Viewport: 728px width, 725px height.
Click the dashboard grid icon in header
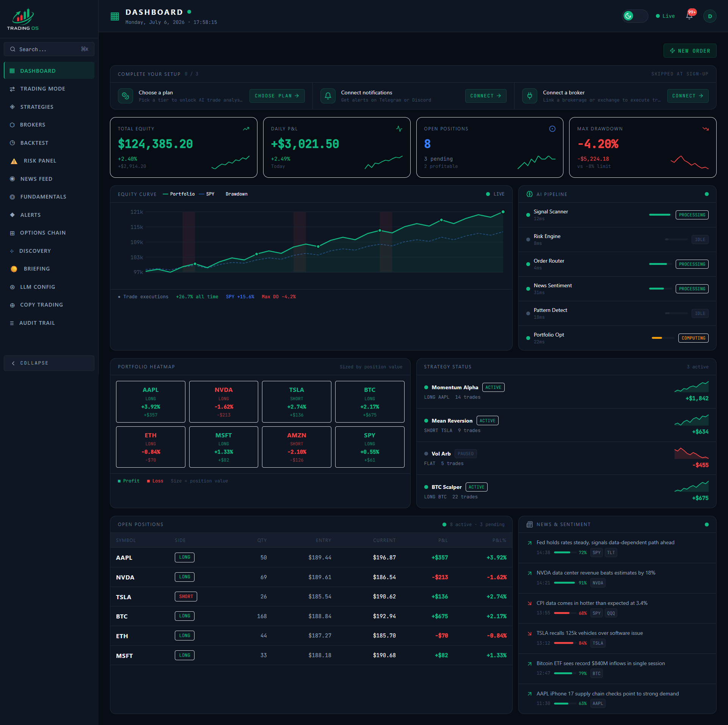tap(115, 16)
